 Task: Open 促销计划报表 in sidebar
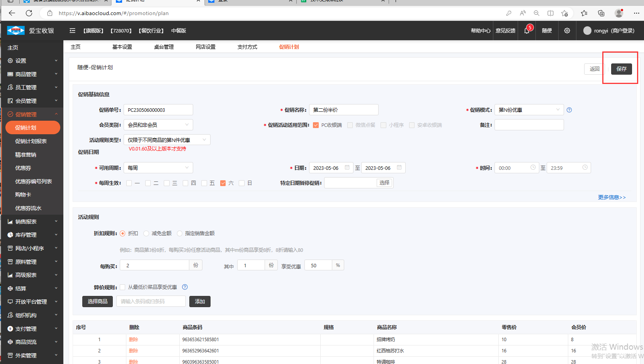[x=31, y=141]
